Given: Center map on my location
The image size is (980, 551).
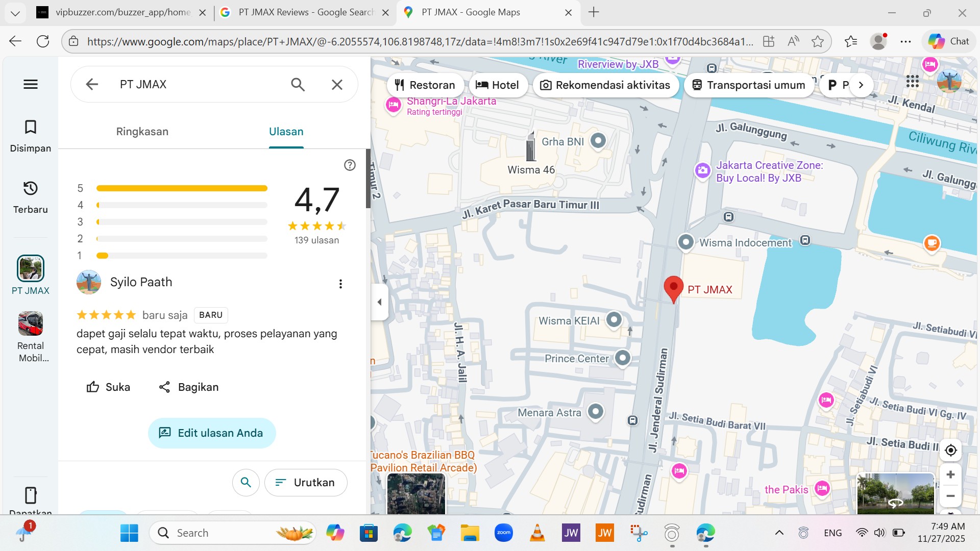Looking at the screenshot, I should click(x=950, y=450).
